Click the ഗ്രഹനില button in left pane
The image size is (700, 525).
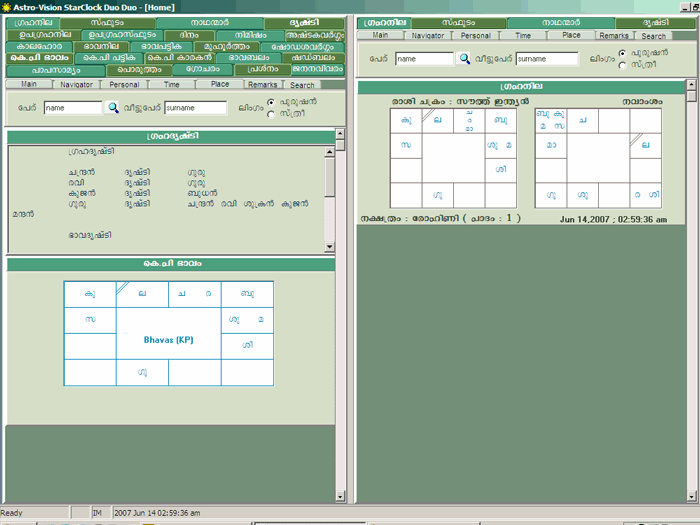pos(33,23)
